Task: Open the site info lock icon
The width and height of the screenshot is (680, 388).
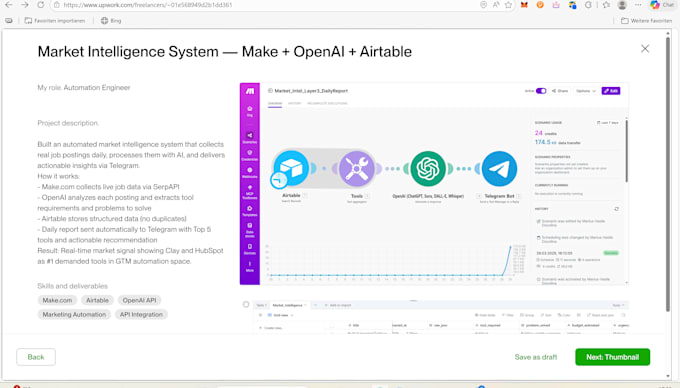Action: (56, 5)
